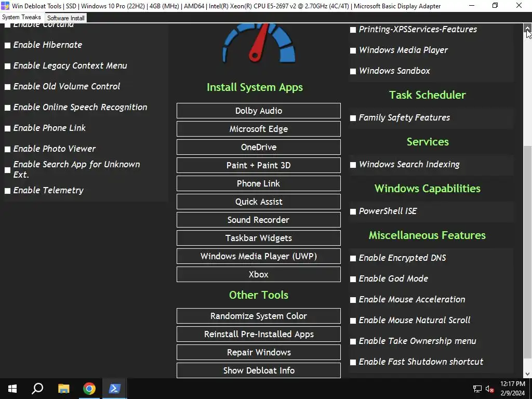This screenshot has width=532, height=399.
Task: Check Enable Mouse Acceleration
Action: click(x=353, y=300)
